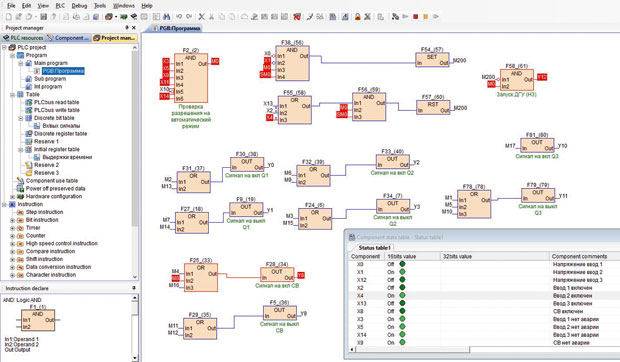Click the Component column header
Screen dimensions: 620x362
pyautogui.click(x=365, y=256)
